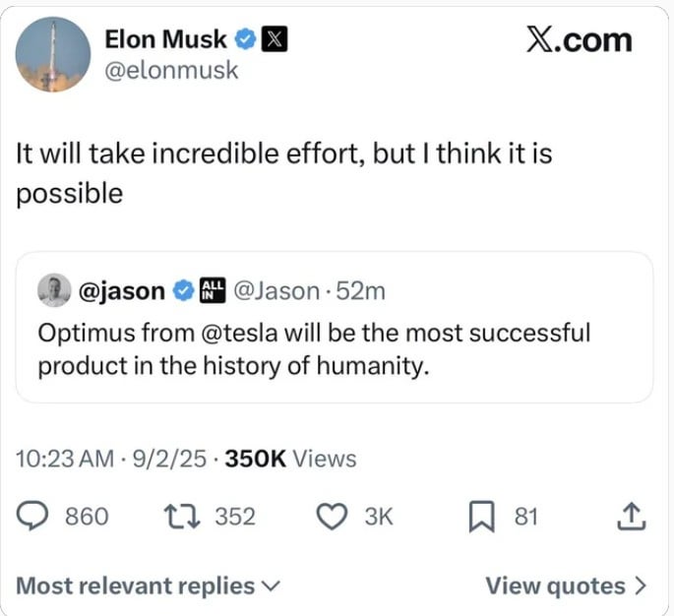The height and width of the screenshot is (616, 674).
Task: Like the tweet with the heart icon
Action: coord(335,516)
